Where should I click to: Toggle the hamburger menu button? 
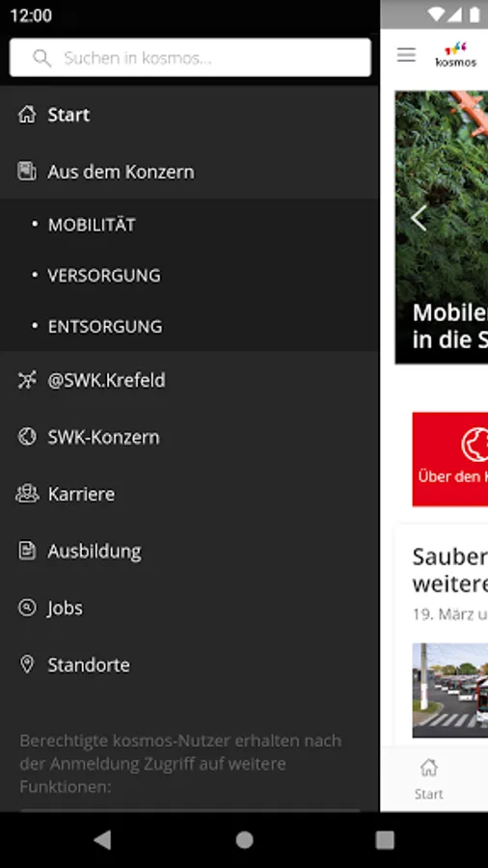406,54
